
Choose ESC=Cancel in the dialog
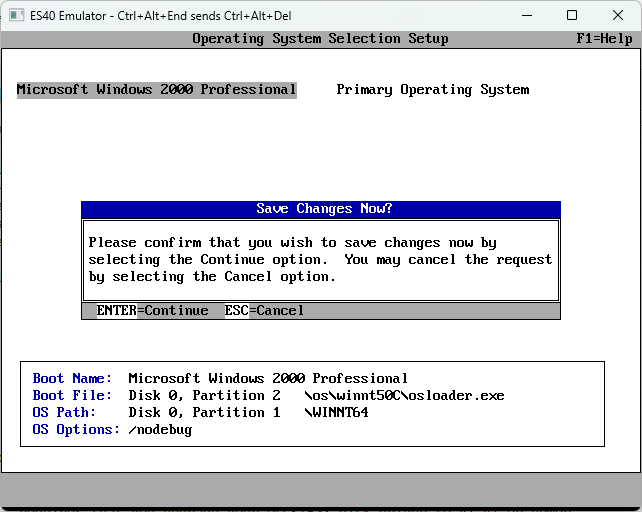(264, 310)
